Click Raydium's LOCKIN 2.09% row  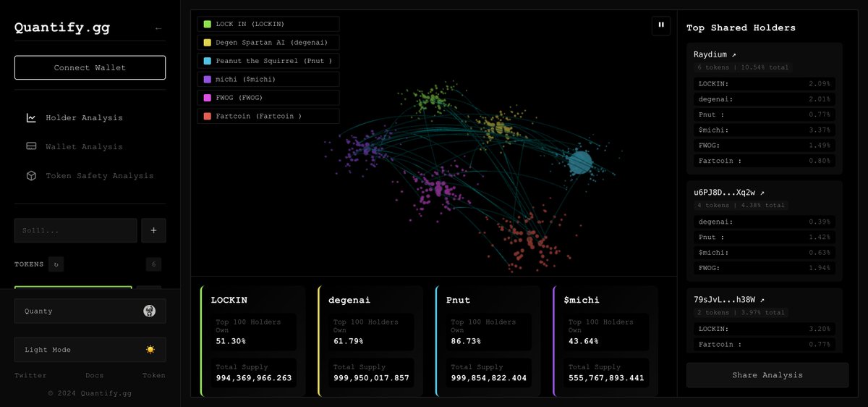[x=765, y=84]
